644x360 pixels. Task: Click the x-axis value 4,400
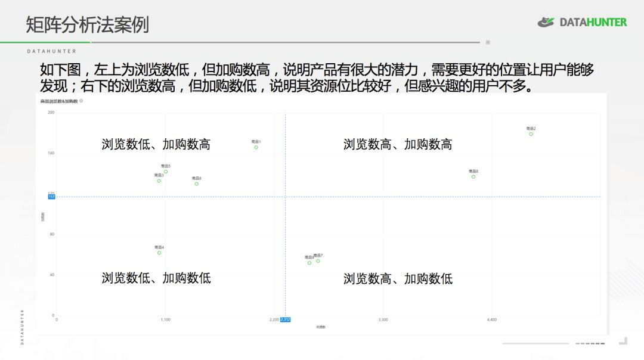coord(491,319)
